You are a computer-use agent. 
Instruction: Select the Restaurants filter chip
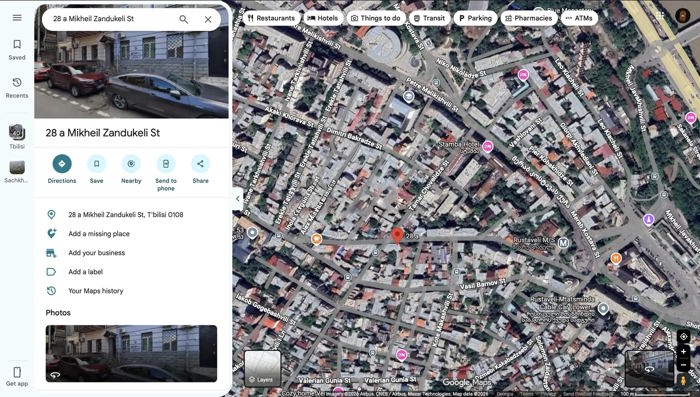pyautogui.click(x=271, y=18)
